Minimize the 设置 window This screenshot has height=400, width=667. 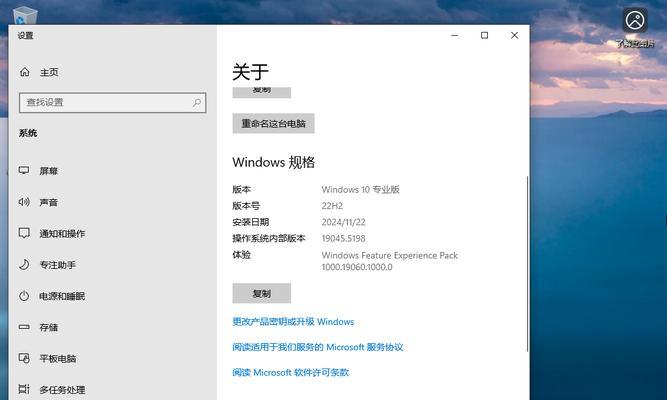pos(455,35)
